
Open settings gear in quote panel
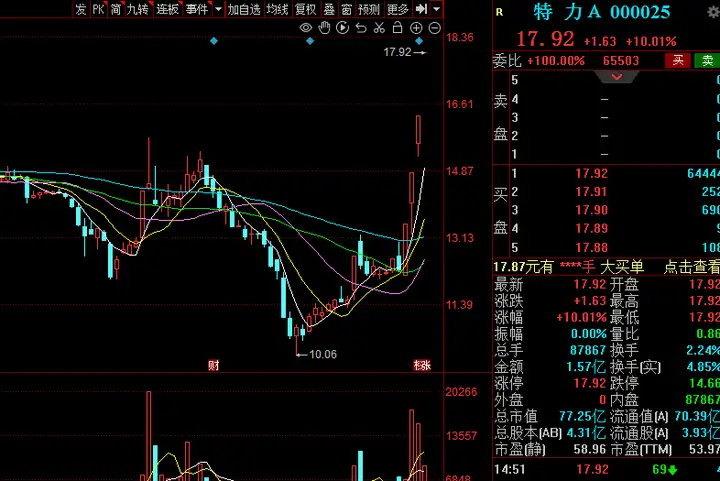click(x=714, y=12)
